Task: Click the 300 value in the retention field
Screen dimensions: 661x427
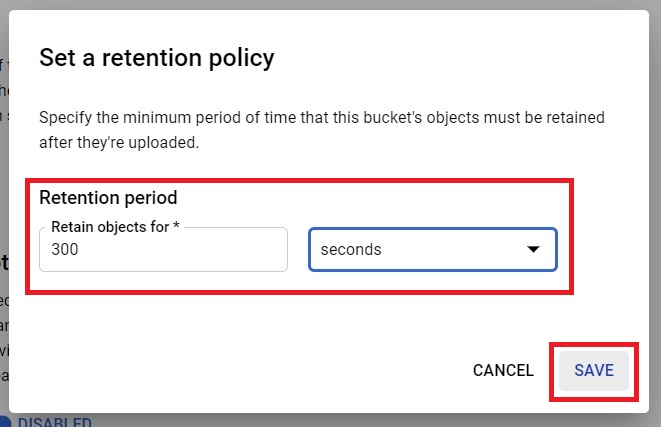Action: pyautogui.click(x=65, y=249)
